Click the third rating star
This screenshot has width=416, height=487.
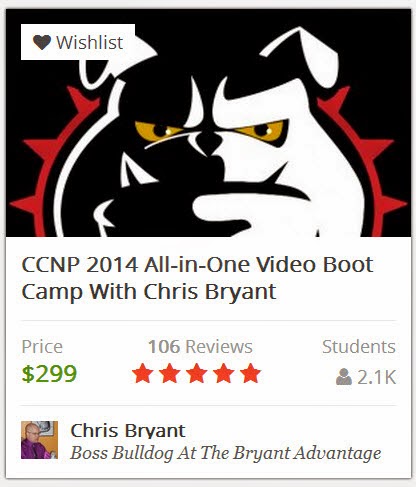coord(197,373)
